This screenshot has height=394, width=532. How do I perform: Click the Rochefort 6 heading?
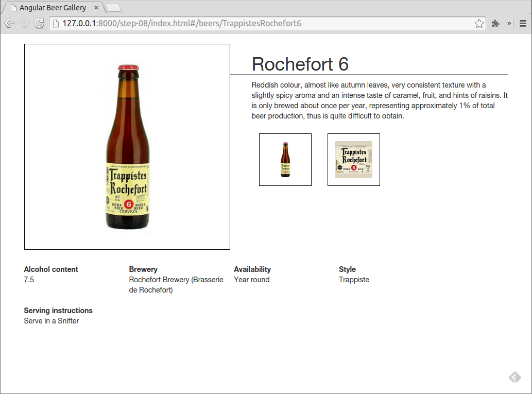coord(300,64)
